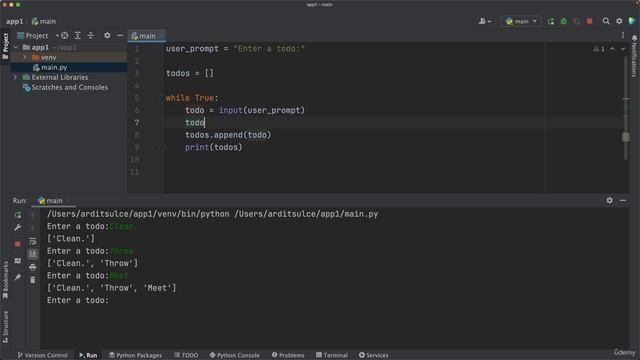This screenshot has width=640, height=360.
Task: Pin the Run tab
Action: coord(18,277)
